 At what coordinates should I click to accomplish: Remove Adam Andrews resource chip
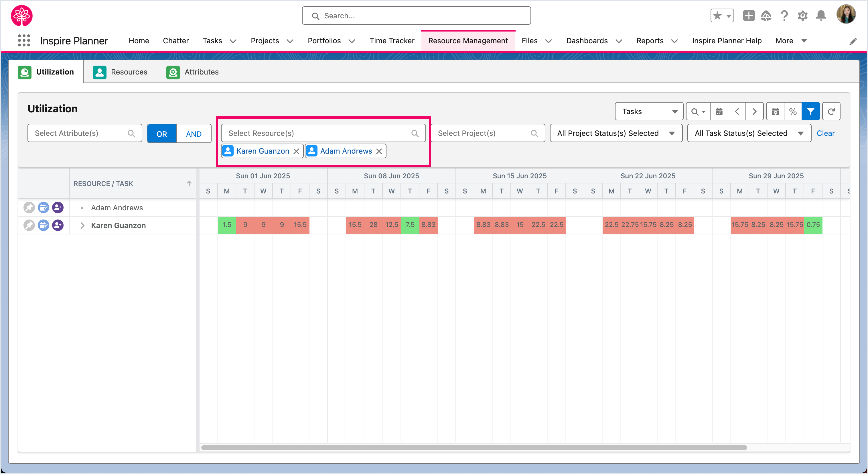click(x=379, y=151)
